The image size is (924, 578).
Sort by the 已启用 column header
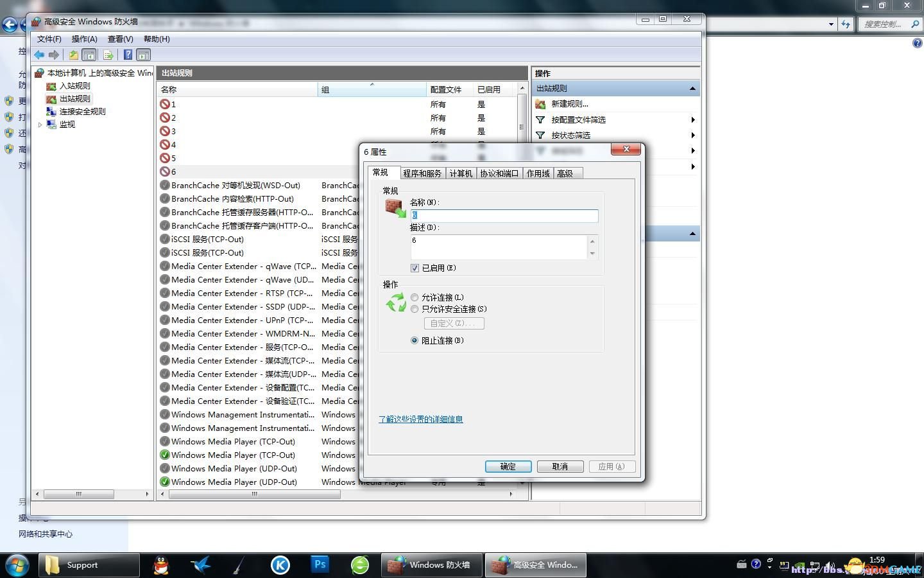(x=494, y=89)
